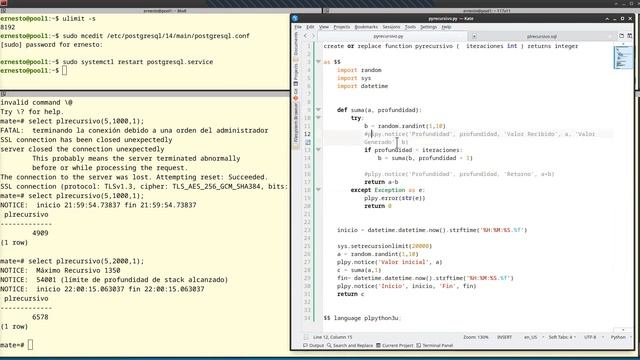Switch to the pyrecursivo.py tab
The width and height of the screenshot is (640, 360).
(x=388, y=36)
